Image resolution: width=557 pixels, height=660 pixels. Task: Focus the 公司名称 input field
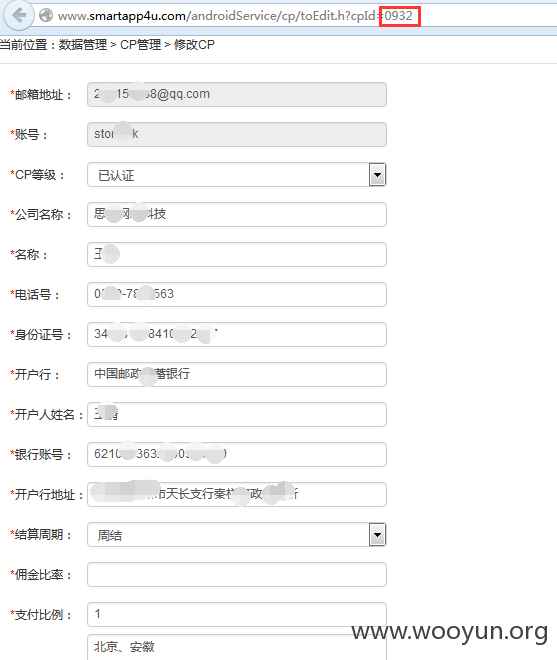pyautogui.click(x=237, y=214)
